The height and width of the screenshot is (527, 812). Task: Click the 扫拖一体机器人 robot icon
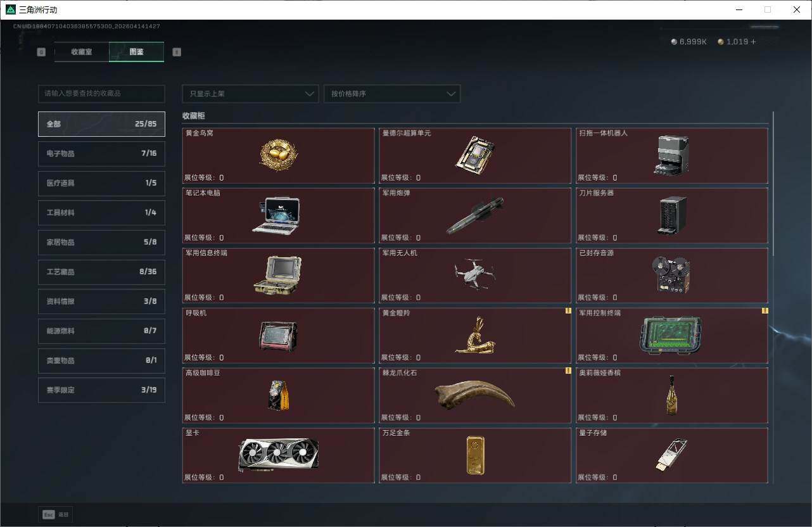[671, 155]
